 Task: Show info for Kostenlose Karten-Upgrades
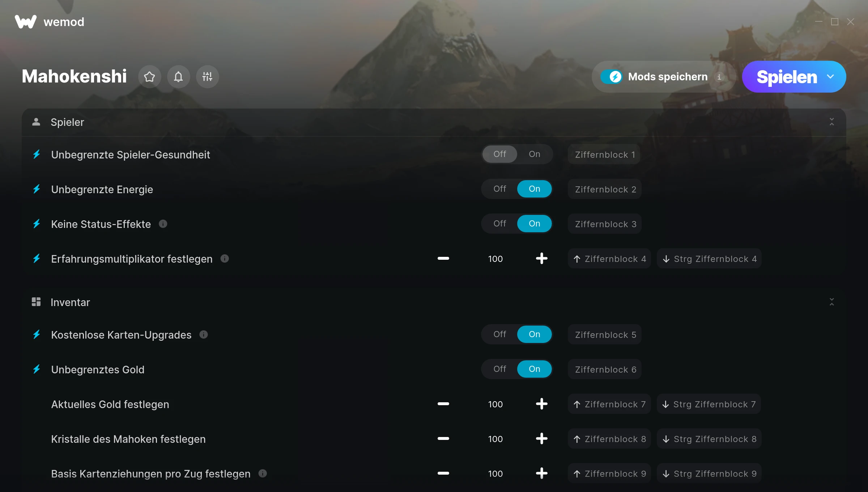tap(204, 335)
